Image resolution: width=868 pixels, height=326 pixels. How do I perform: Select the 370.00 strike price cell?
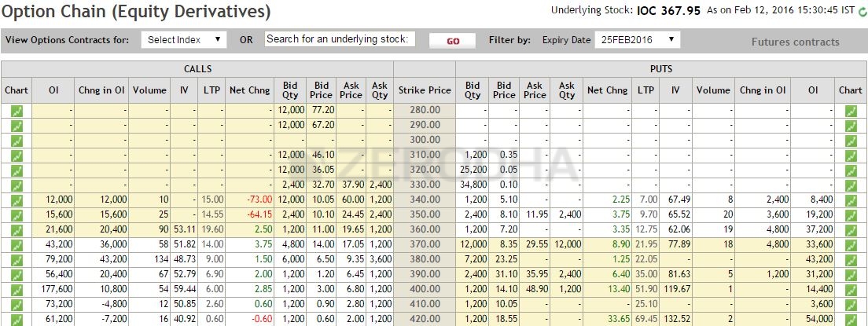coord(425,245)
